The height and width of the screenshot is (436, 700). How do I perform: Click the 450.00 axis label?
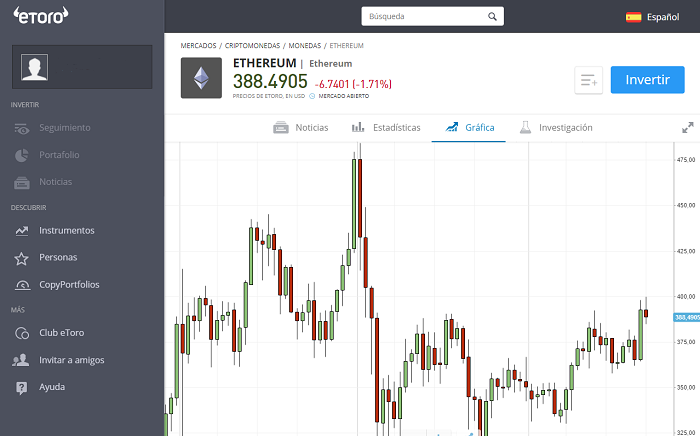point(687,205)
